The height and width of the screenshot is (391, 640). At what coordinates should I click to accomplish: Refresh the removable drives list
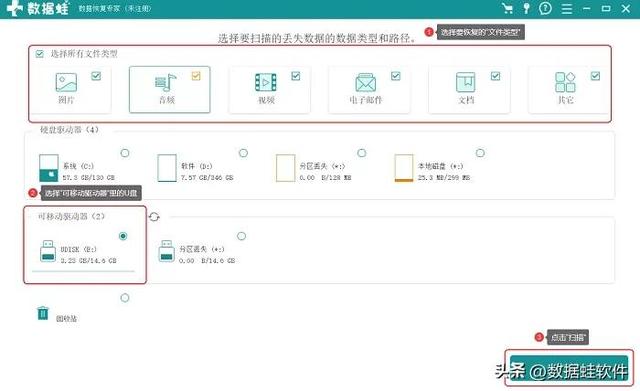154,217
